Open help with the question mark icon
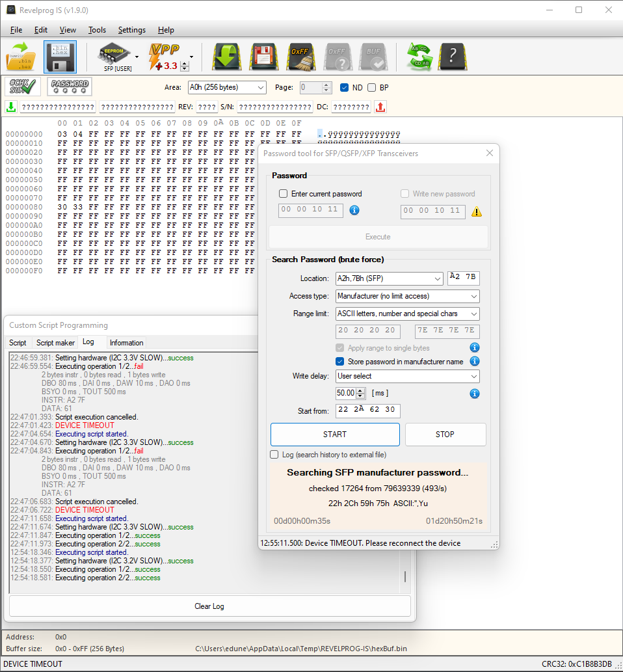The image size is (623, 672). tap(453, 57)
